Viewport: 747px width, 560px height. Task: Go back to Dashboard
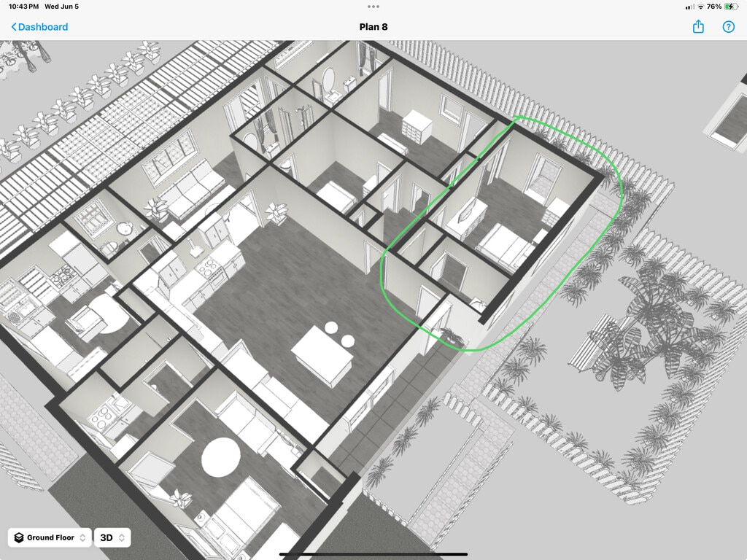[39, 27]
